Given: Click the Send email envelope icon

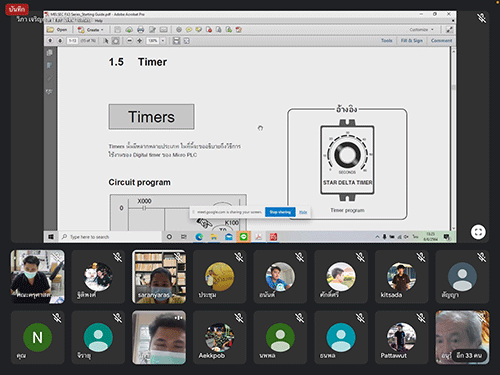Looking at the screenshot, I should tap(163, 30).
